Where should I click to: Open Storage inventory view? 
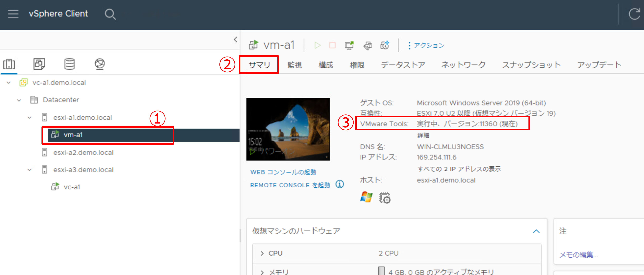coord(69,64)
